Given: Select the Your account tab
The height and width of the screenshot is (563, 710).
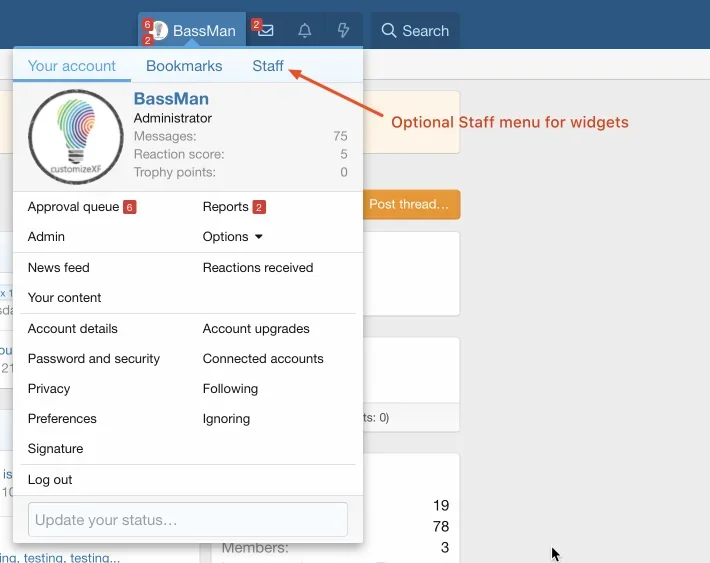Looking at the screenshot, I should 72,66.
